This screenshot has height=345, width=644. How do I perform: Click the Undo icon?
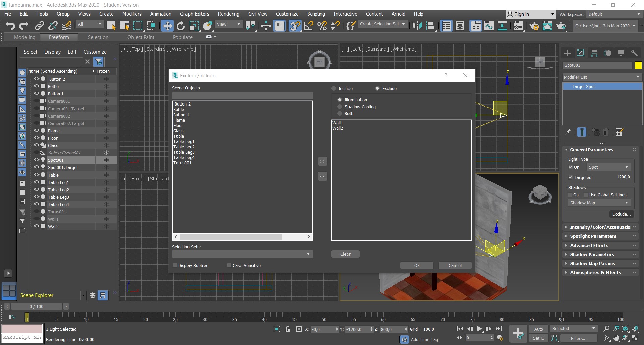click(x=10, y=26)
